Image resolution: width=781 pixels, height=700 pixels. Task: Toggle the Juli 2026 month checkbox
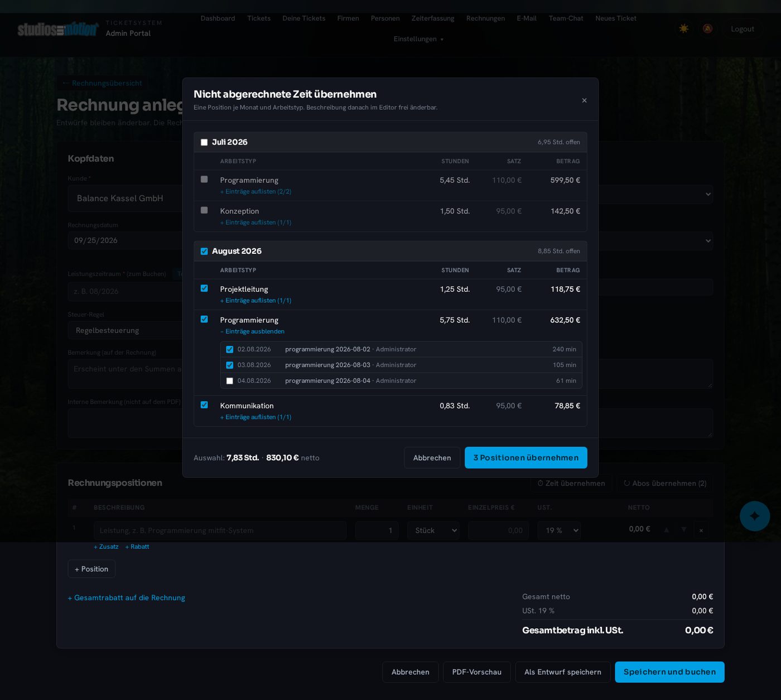204,142
